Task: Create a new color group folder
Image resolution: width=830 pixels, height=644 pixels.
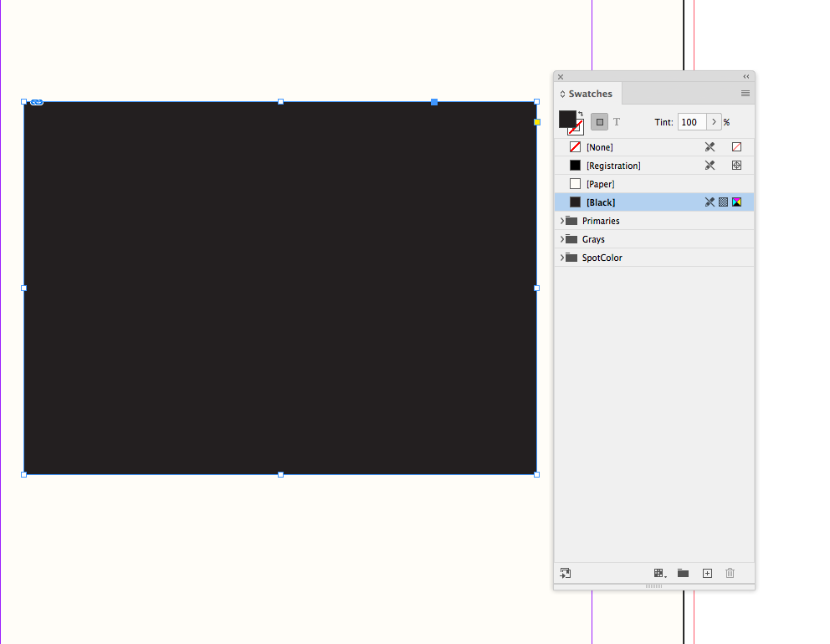Action: pyautogui.click(x=684, y=573)
